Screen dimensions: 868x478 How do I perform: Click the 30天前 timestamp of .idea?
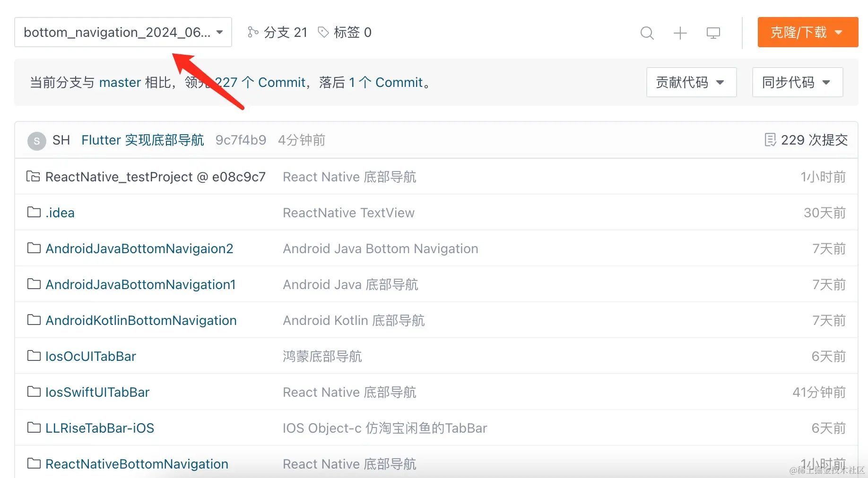click(825, 213)
